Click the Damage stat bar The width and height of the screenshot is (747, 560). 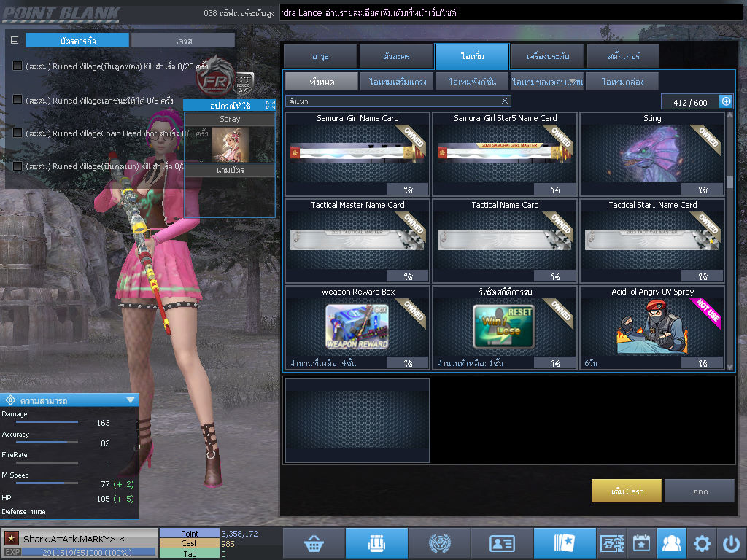tap(47, 422)
